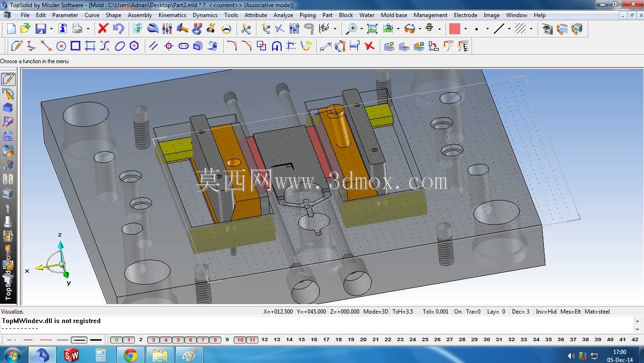Open the hatching pattern dropdown arrow
Image resolution: width=644 pixels, height=363 pixels.
531,29
